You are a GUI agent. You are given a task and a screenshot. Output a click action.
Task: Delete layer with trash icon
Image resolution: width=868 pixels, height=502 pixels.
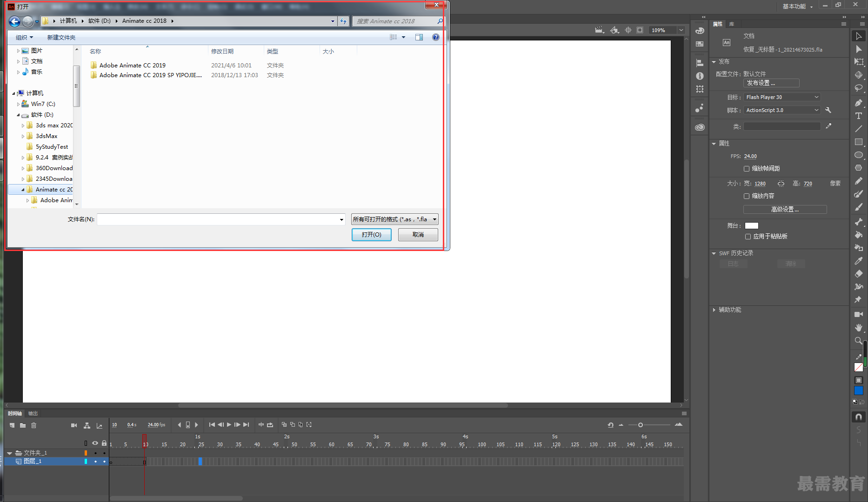pos(33,425)
